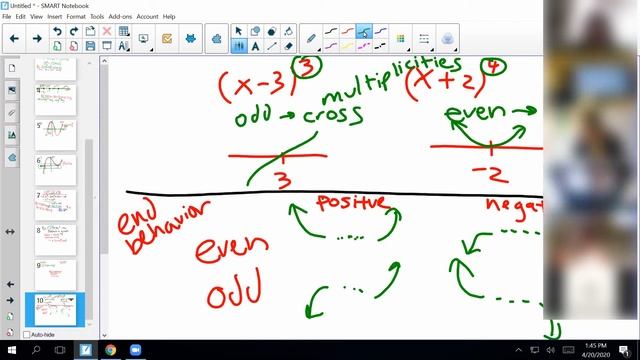The image size is (640, 360).
Task: Click the blue monster activity icon
Action: coord(190,39)
